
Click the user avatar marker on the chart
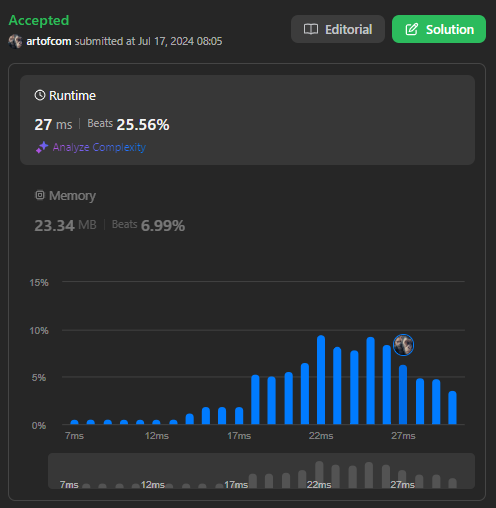tap(403, 345)
